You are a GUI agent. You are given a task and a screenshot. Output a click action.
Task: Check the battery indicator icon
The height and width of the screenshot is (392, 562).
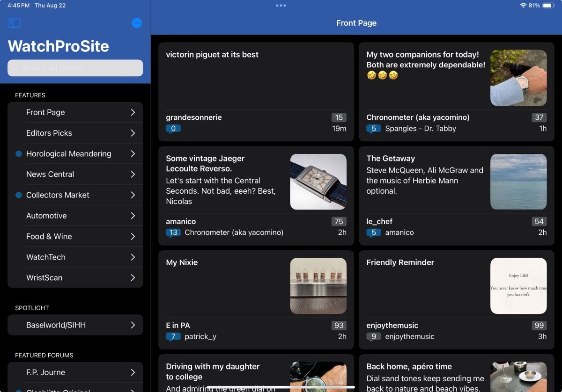tap(549, 6)
